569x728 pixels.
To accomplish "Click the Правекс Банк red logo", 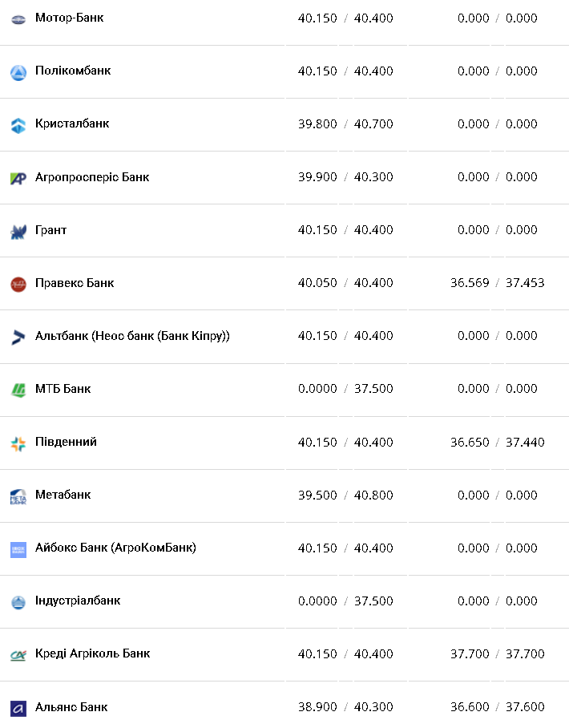I will point(18,284).
